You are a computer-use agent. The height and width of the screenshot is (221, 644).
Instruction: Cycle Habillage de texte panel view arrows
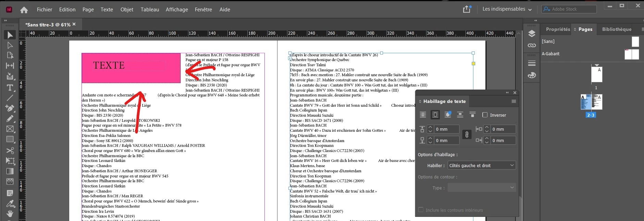(420, 102)
